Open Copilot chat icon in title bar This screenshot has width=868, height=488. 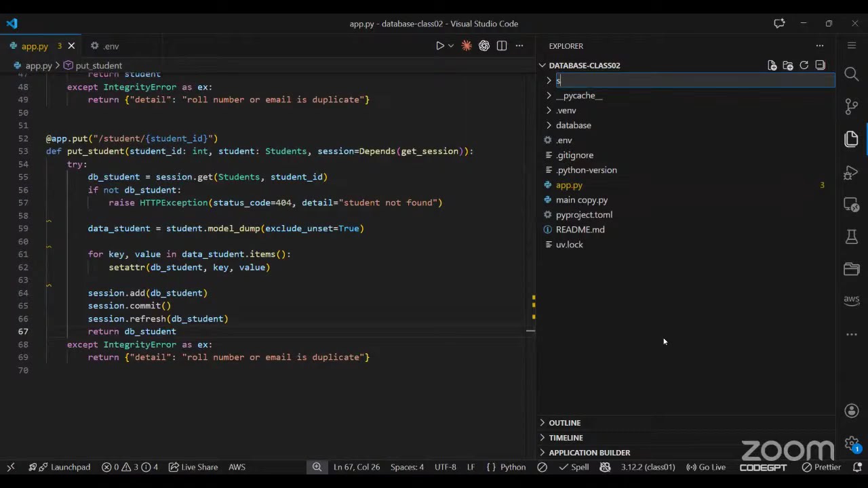(x=779, y=23)
